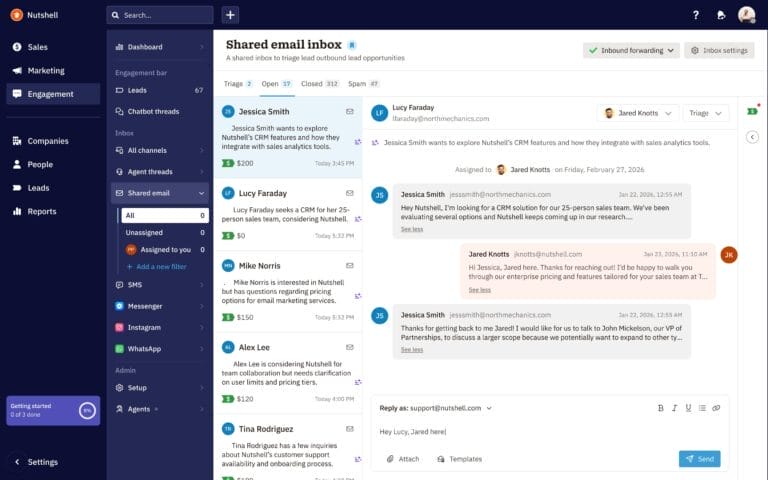Open Leads with count 67
768x480 pixels.
(x=160, y=90)
